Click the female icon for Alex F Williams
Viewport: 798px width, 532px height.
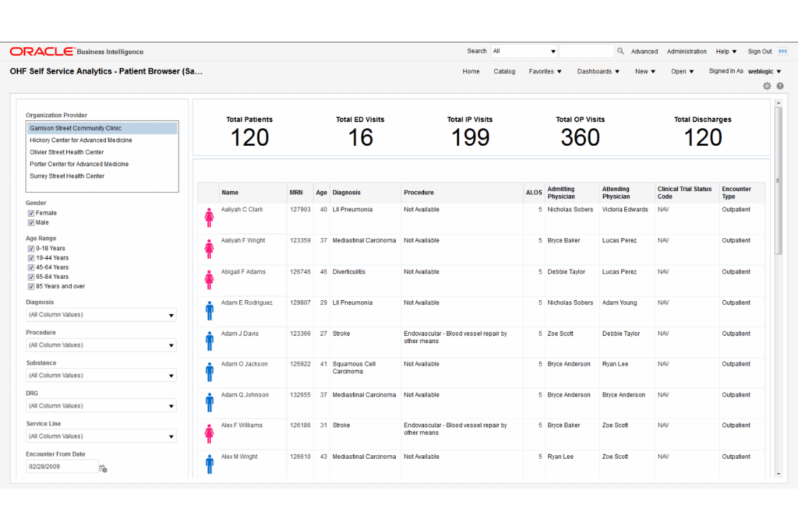coord(209,433)
